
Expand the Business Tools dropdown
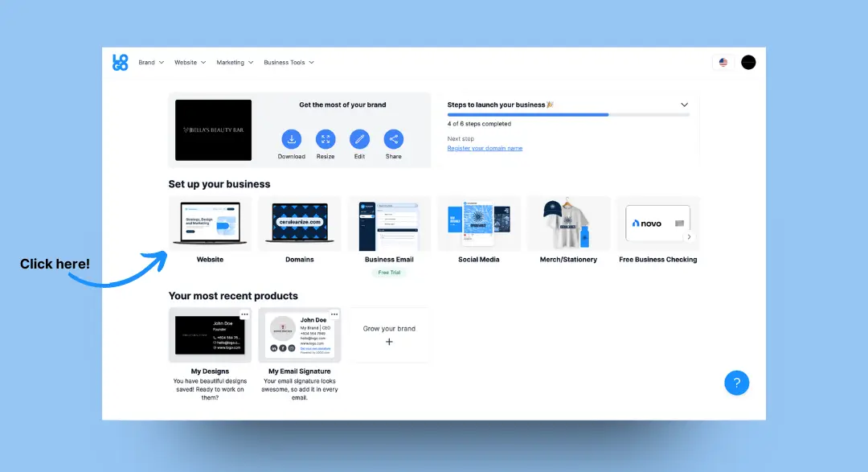(x=288, y=62)
